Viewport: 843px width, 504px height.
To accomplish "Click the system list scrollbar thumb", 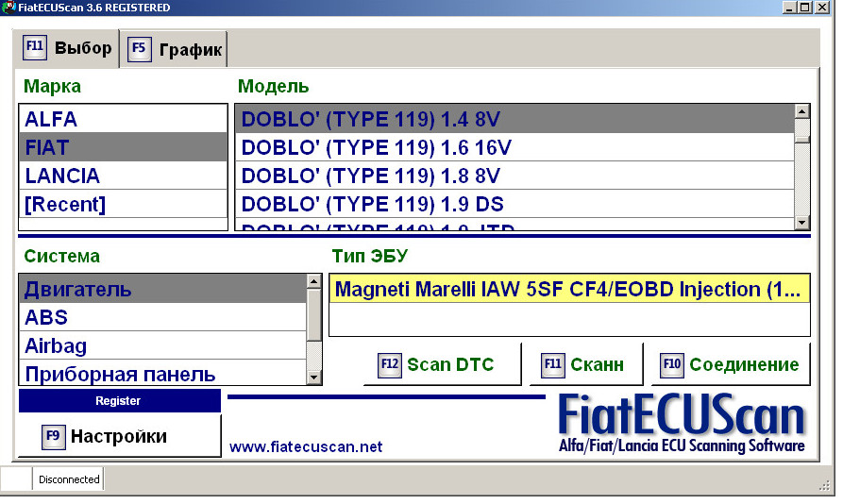I will [314, 314].
